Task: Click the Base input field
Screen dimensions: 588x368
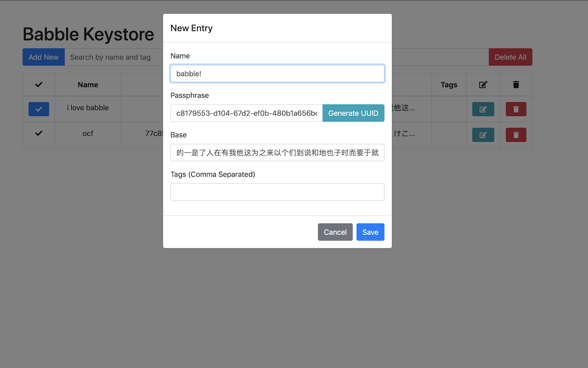Action: tap(277, 153)
